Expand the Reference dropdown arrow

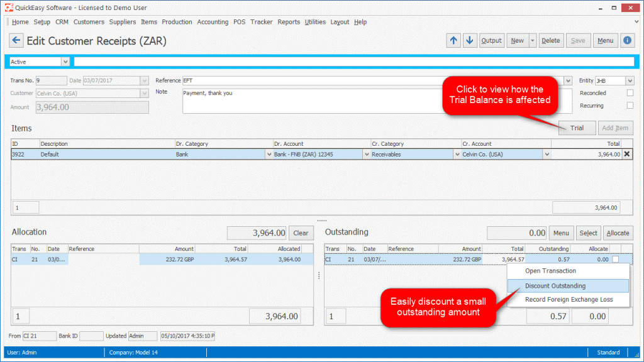(568, 81)
